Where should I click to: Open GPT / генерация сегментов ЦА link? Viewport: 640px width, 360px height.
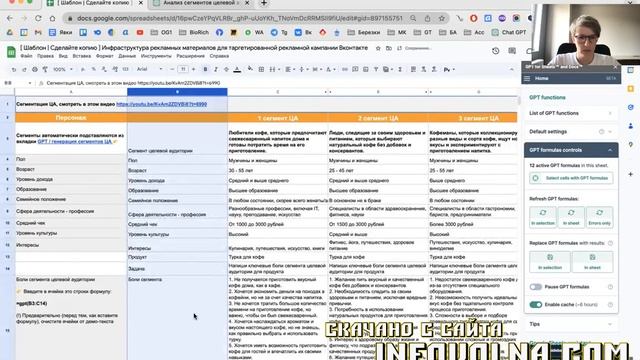[x=75, y=142]
